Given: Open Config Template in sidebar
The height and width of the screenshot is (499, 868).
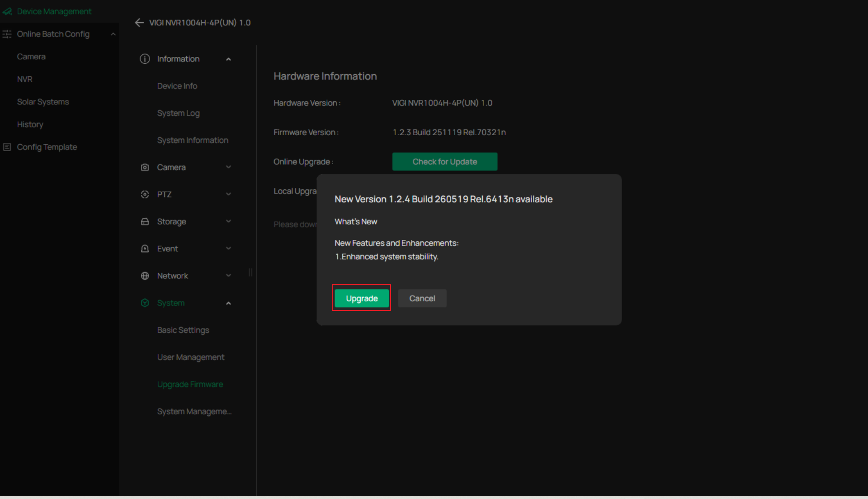Looking at the screenshot, I should [47, 147].
